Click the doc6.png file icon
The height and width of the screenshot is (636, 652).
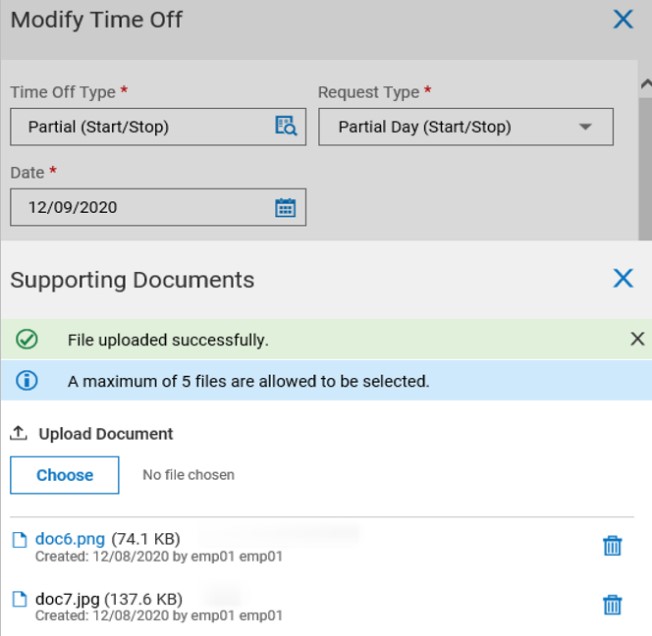19,540
